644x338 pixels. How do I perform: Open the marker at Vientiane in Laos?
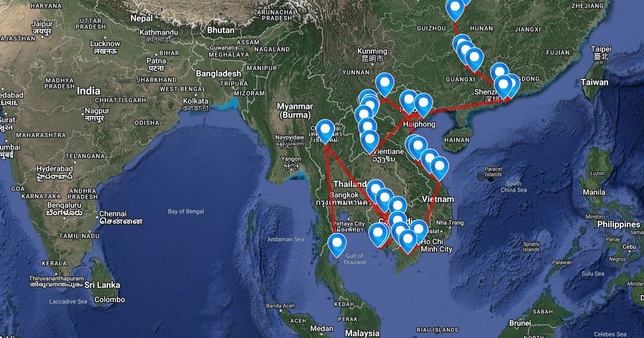click(370, 141)
